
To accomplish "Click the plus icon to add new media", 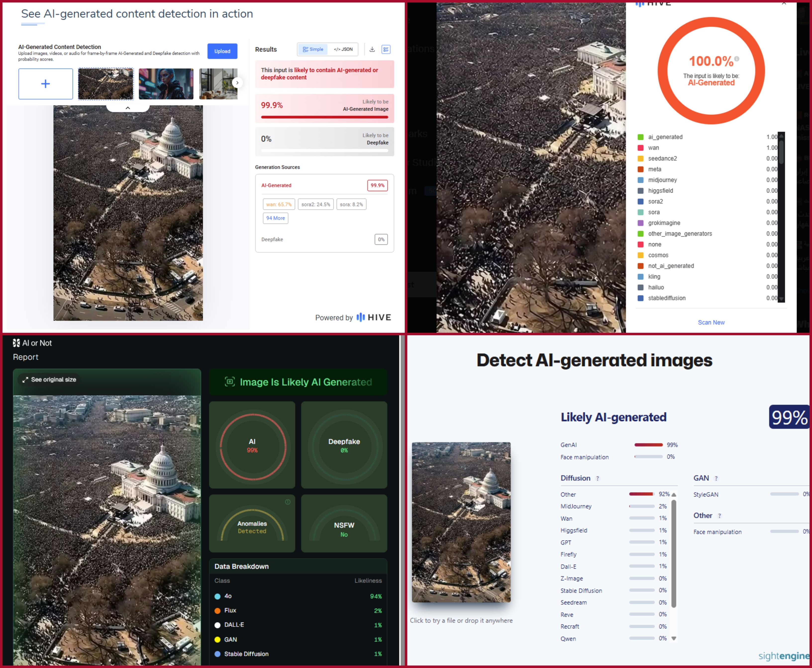I will tap(45, 84).
